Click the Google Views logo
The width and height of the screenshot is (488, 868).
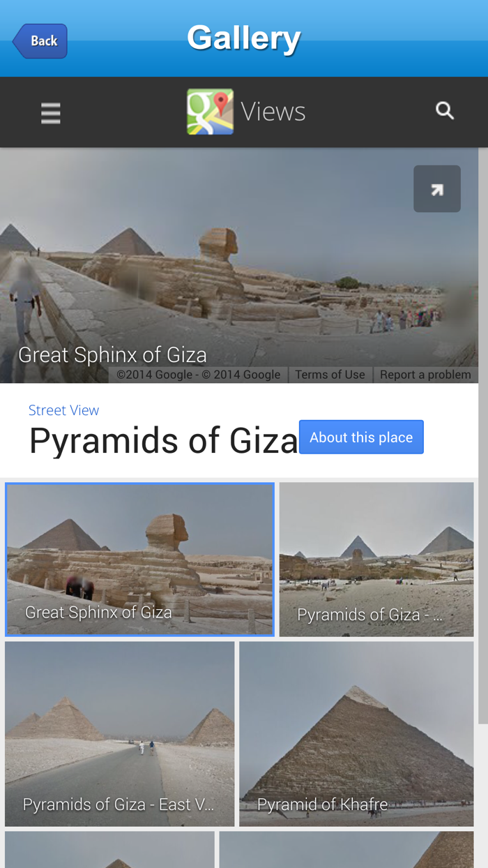tap(245, 110)
